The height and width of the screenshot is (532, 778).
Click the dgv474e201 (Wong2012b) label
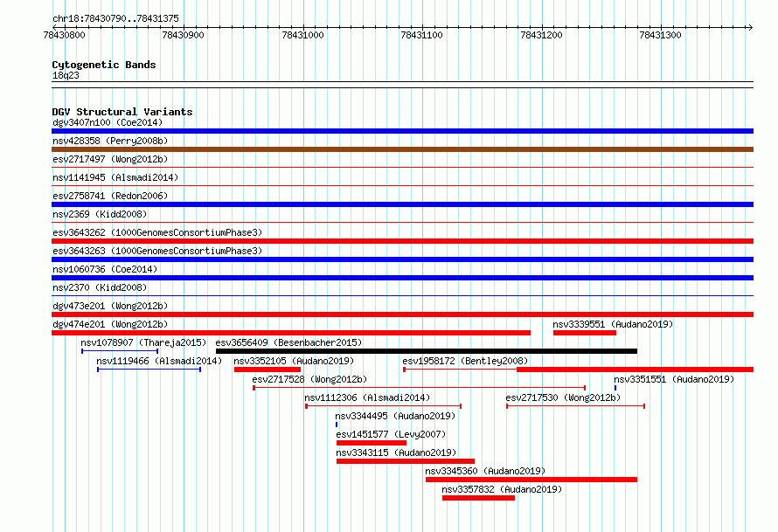coord(110,324)
